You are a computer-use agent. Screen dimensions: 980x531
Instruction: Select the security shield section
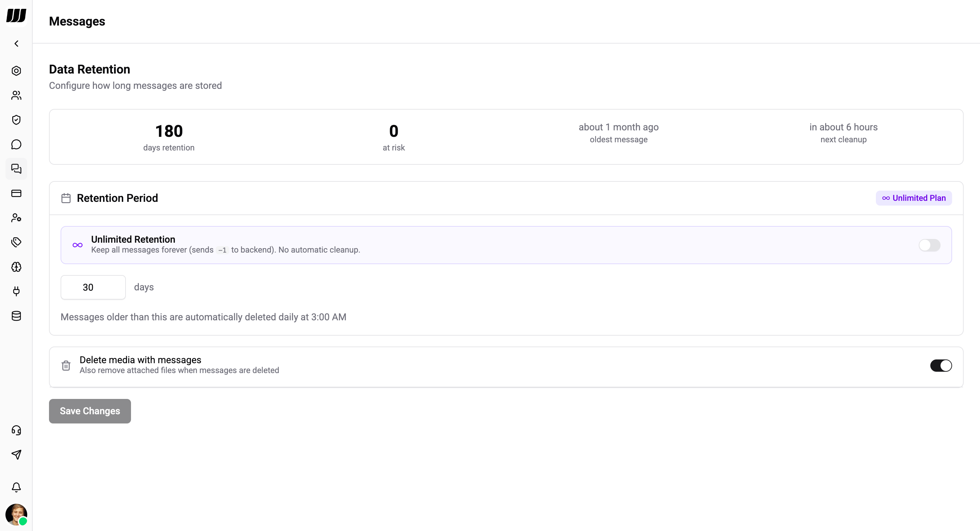click(x=16, y=119)
